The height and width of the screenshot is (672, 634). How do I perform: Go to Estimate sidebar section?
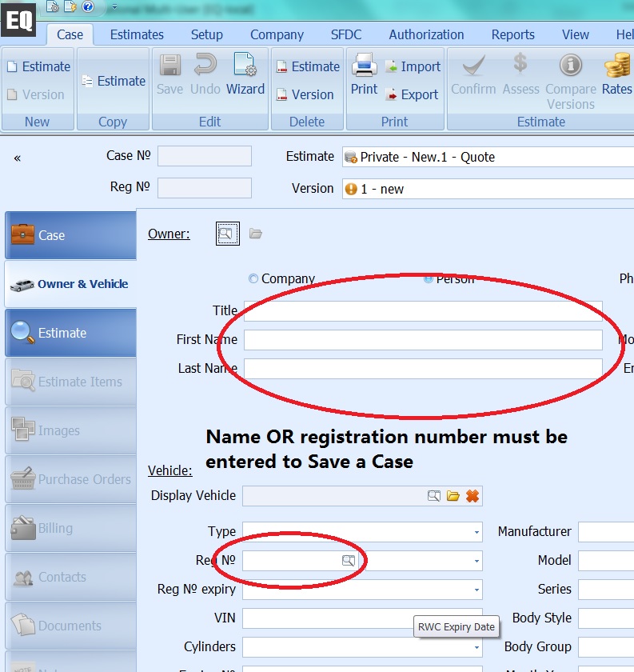[x=70, y=333]
